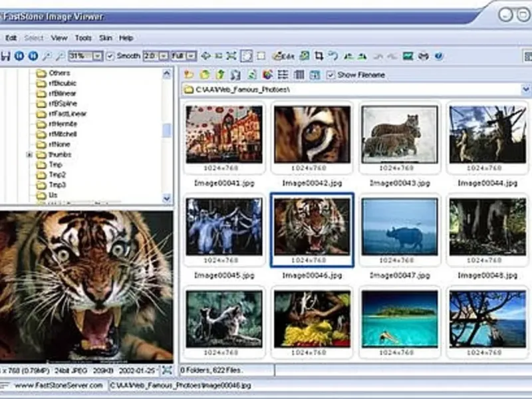Switch to column details view icon
The image size is (532, 399).
coord(299,74)
